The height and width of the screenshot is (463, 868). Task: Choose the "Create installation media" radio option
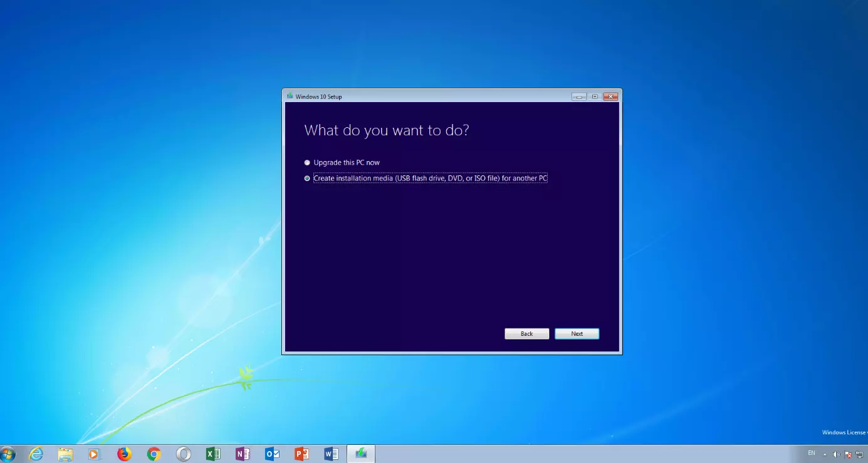(x=307, y=179)
